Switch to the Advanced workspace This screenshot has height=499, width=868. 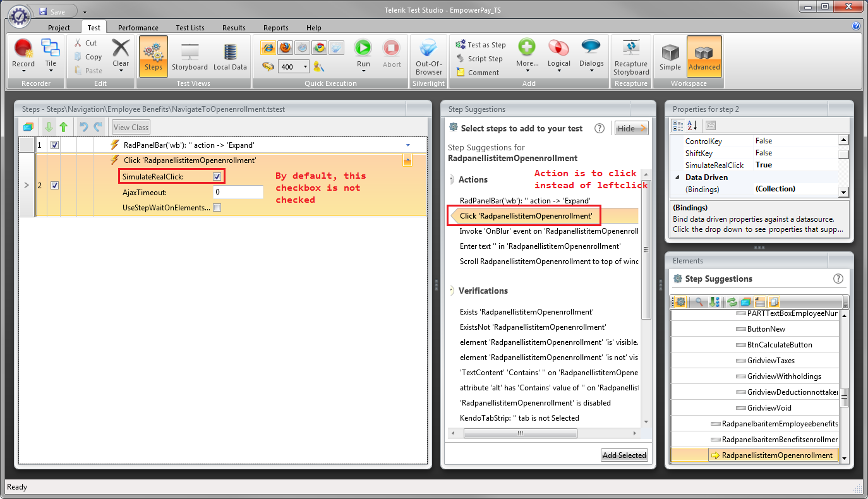point(704,57)
